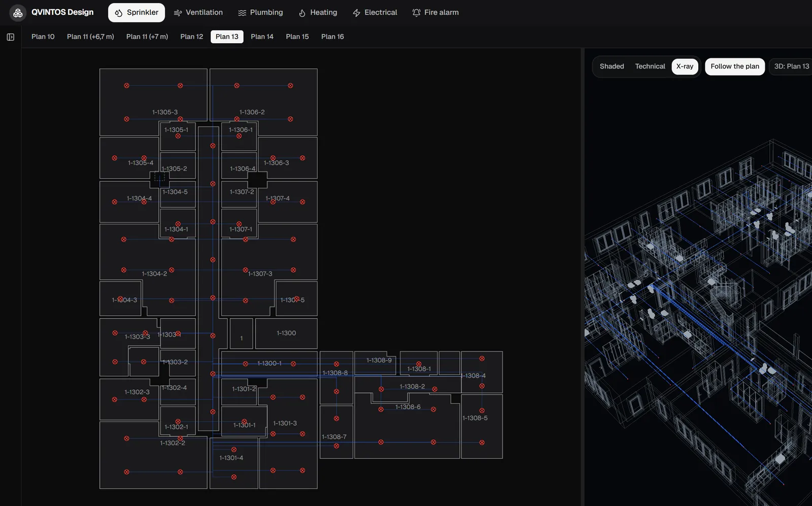The image size is (812, 506).
Task: Open Plan 15 tab
Action: tap(297, 37)
